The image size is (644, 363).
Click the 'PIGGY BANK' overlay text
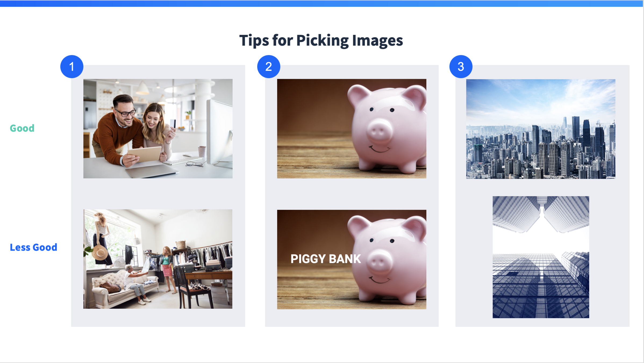pos(325,259)
